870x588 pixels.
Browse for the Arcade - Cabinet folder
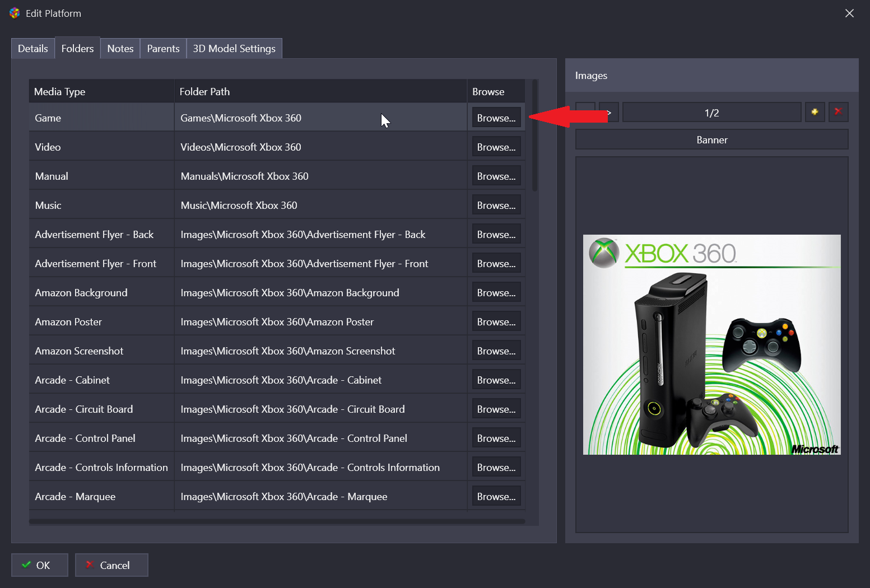[x=496, y=380]
